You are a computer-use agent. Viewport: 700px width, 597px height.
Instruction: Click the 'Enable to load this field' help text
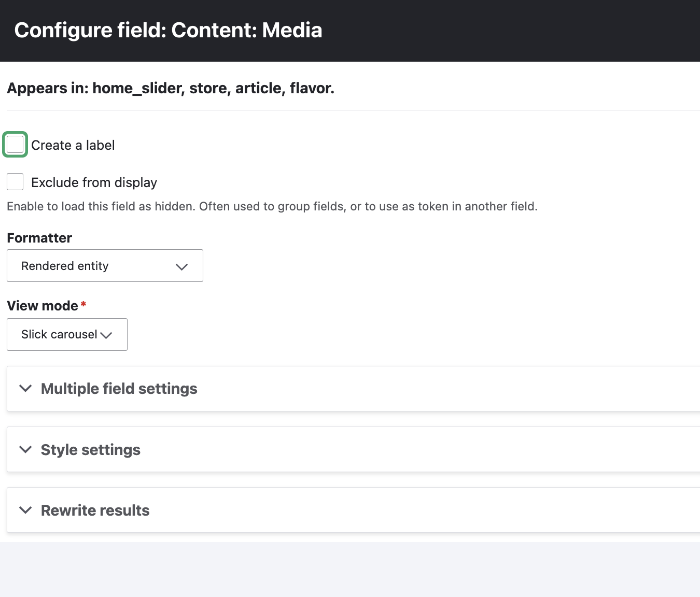pyautogui.click(x=272, y=207)
